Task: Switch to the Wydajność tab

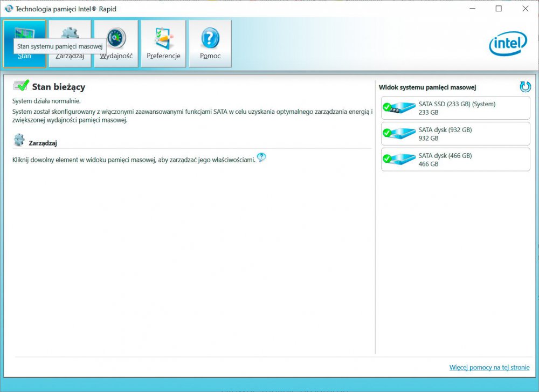Action: click(116, 44)
